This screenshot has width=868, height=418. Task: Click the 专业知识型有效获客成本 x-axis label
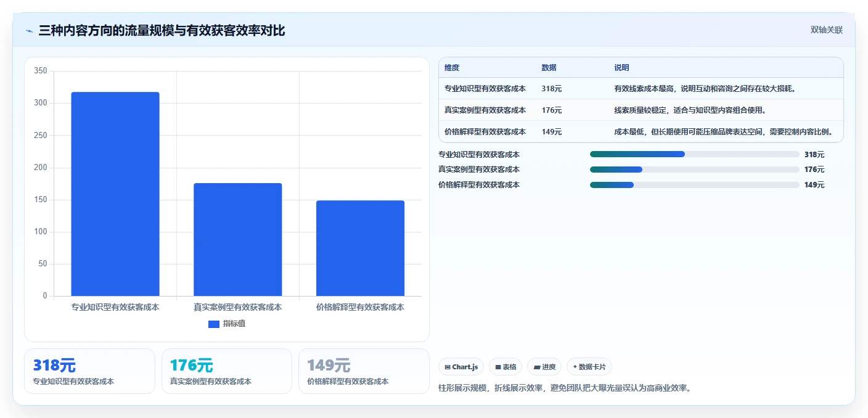(x=115, y=307)
